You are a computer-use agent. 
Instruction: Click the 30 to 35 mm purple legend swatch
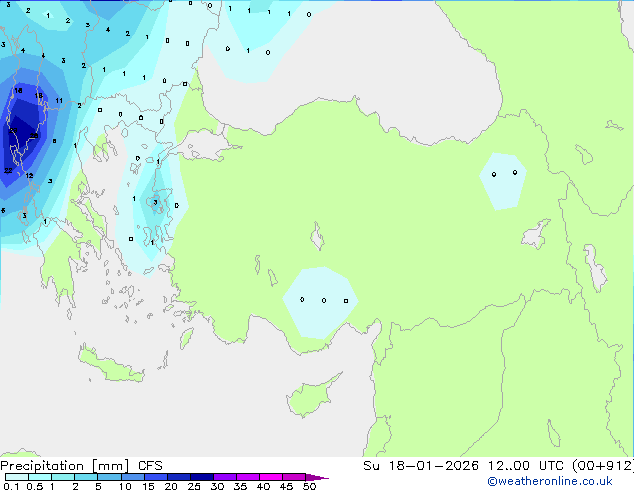(224, 477)
